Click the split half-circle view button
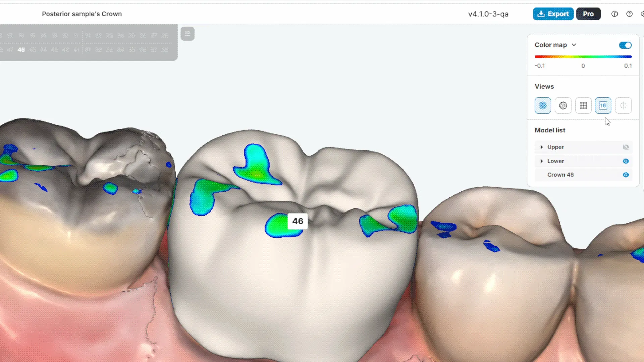Screen dimensions: 644x362 coord(623,106)
